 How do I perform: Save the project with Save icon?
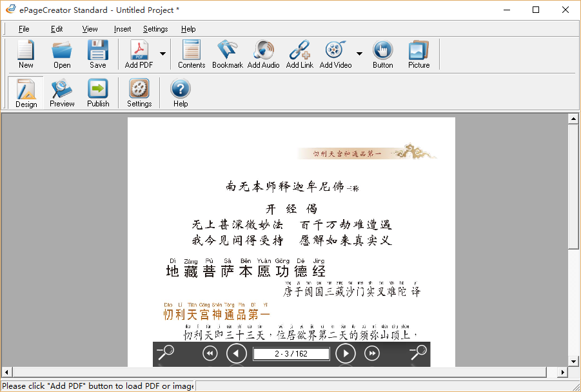click(98, 54)
